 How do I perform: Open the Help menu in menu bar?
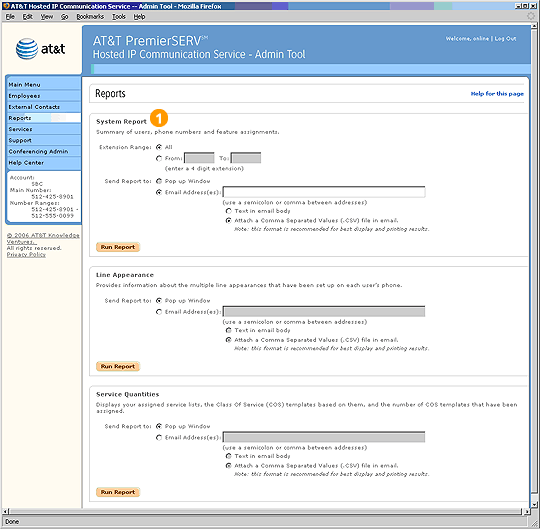point(139,17)
